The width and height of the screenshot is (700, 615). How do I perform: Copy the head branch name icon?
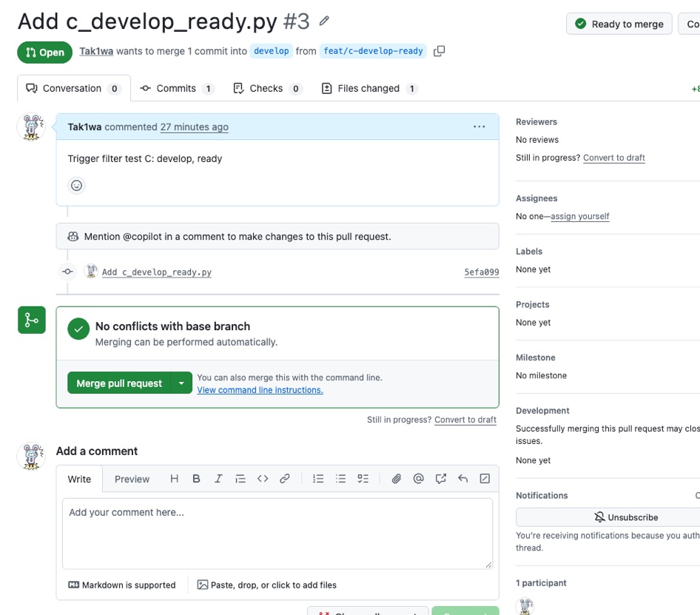pyautogui.click(x=440, y=51)
